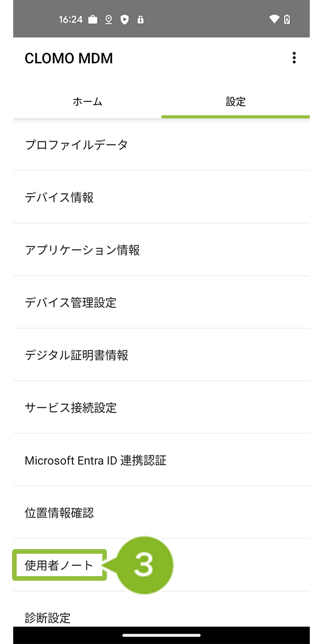Open アプリケーション情報
The width and height of the screenshot is (323, 644).
click(x=161, y=250)
